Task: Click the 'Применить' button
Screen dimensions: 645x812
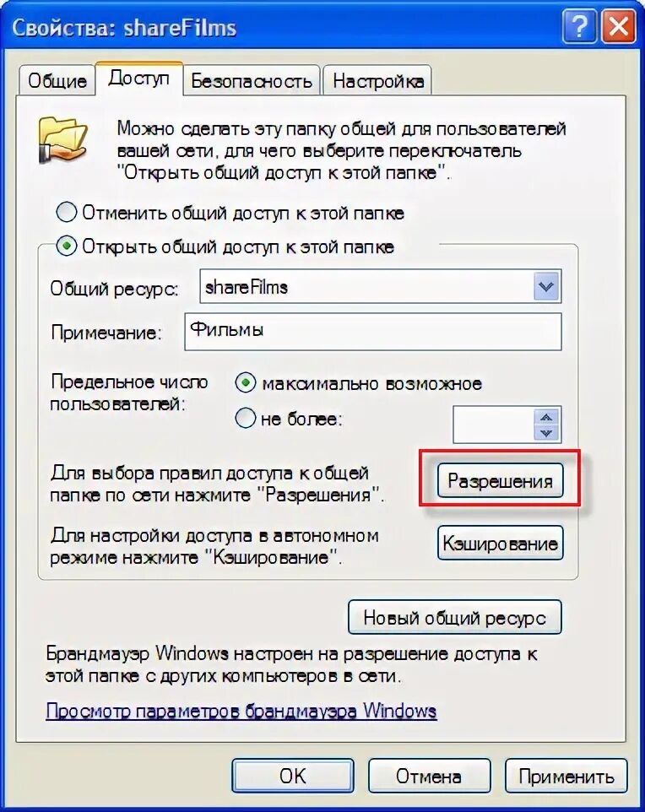Action: [x=566, y=776]
